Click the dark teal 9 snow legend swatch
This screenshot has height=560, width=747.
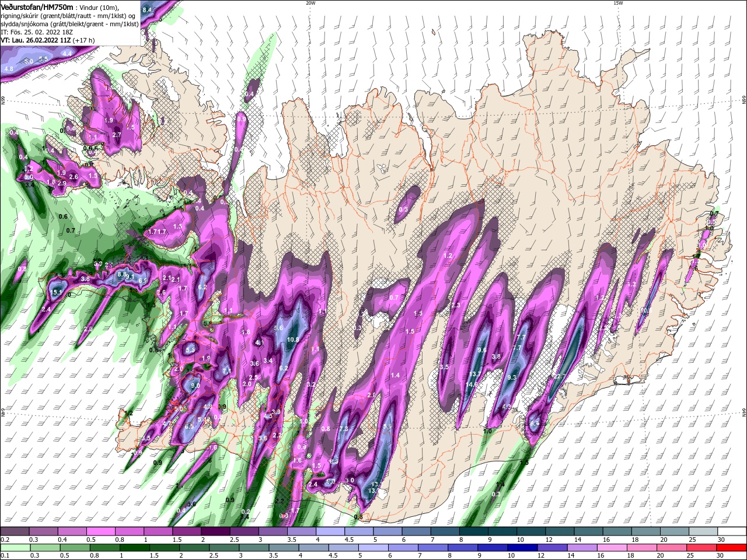coord(502,532)
